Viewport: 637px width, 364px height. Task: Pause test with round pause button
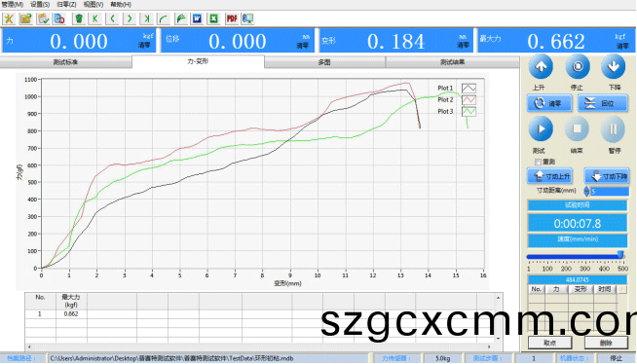coord(613,129)
